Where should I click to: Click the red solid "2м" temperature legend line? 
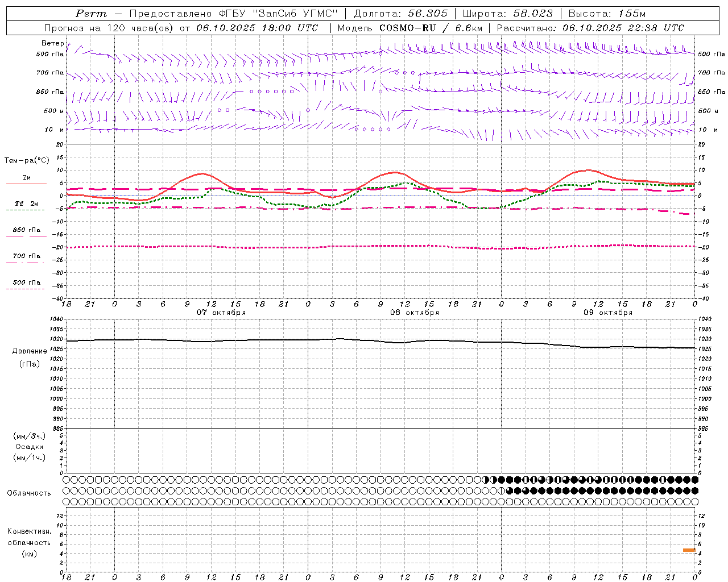26,184
